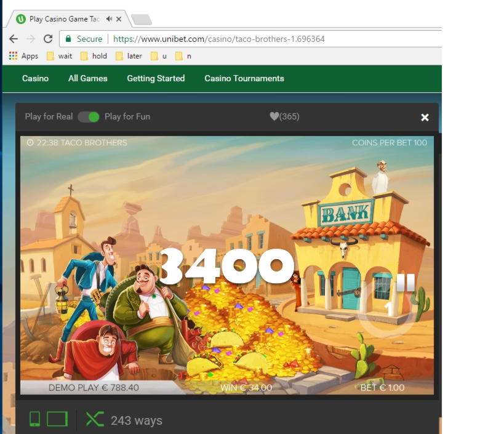Click the Unibet favicon on the tab
Image resolution: width=504 pixels, height=434 pixels.
(x=21, y=19)
